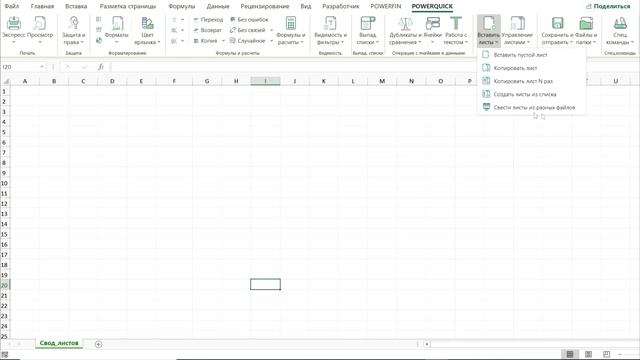
Task: Click the Экспресс print icon
Action: click(14, 24)
